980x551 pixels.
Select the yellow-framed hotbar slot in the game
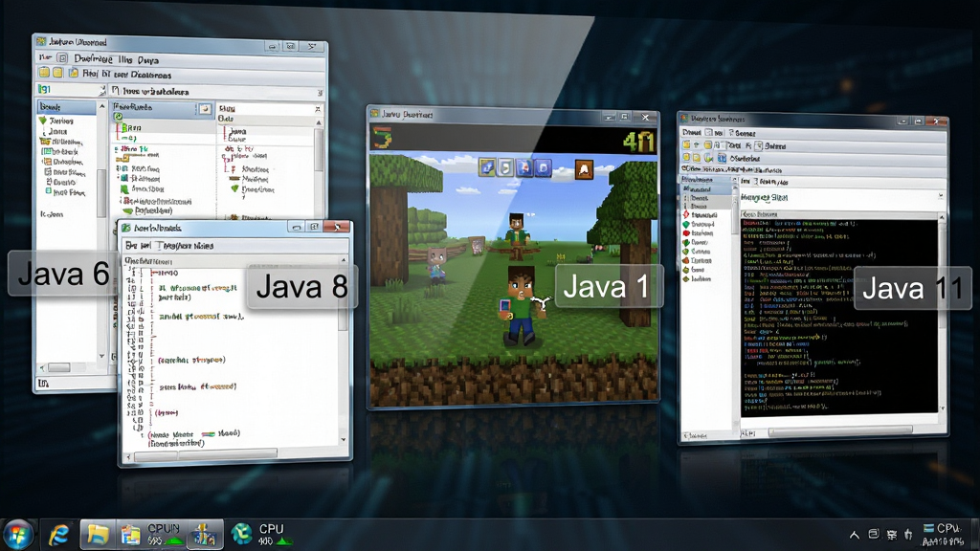tap(487, 166)
